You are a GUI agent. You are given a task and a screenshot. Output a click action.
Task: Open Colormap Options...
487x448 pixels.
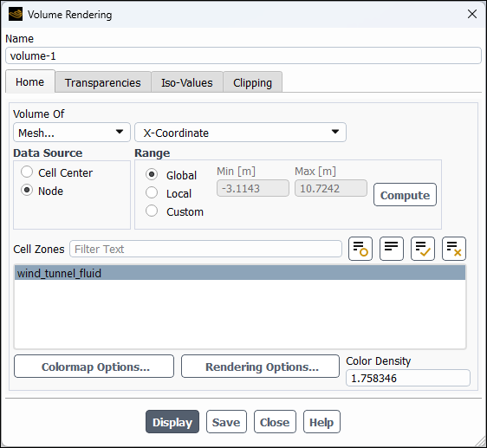[94, 367]
